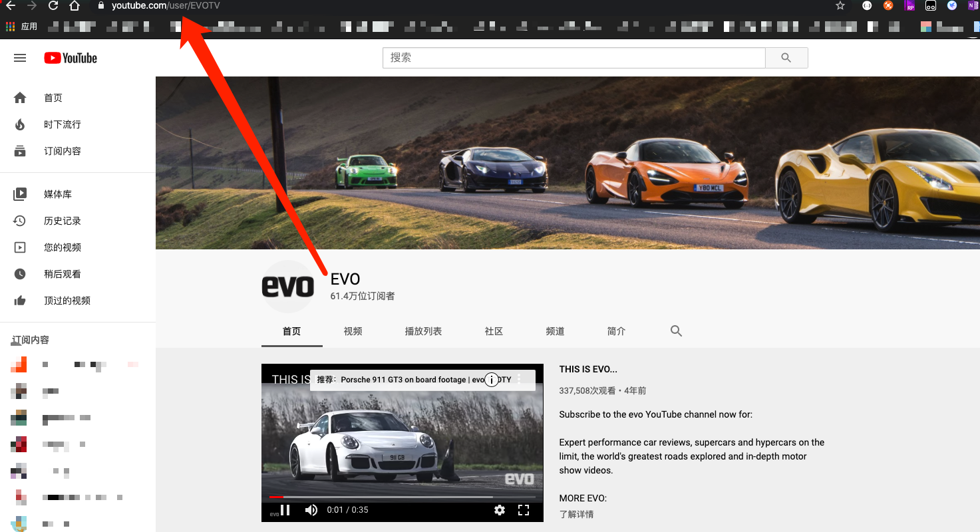This screenshot has height=532, width=980.
Task: Enter fullscreen on the video player
Action: tap(524, 510)
